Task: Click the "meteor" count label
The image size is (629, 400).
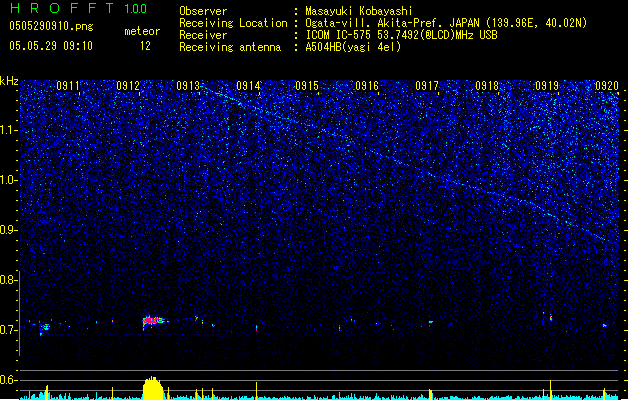Action: click(x=142, y=31)
